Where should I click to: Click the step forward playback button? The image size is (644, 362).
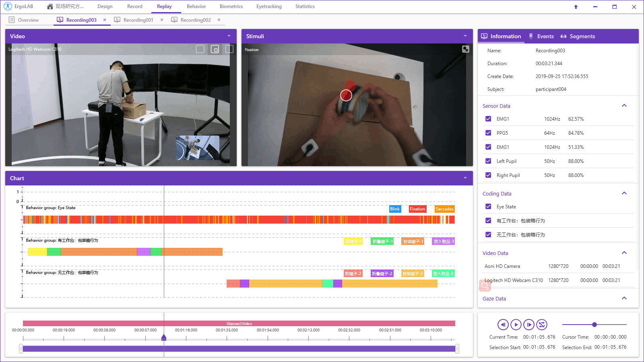(x=529, y=325)
